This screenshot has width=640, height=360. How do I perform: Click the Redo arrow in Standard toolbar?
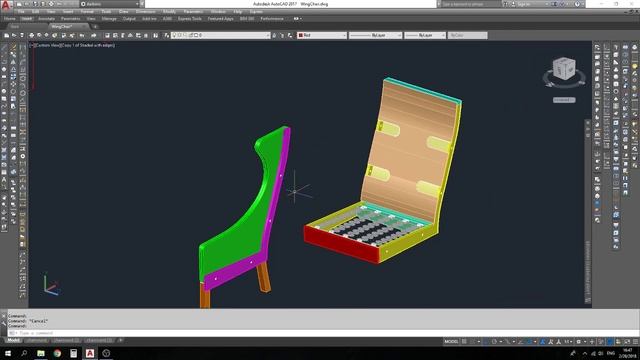[x=93, y=36]
